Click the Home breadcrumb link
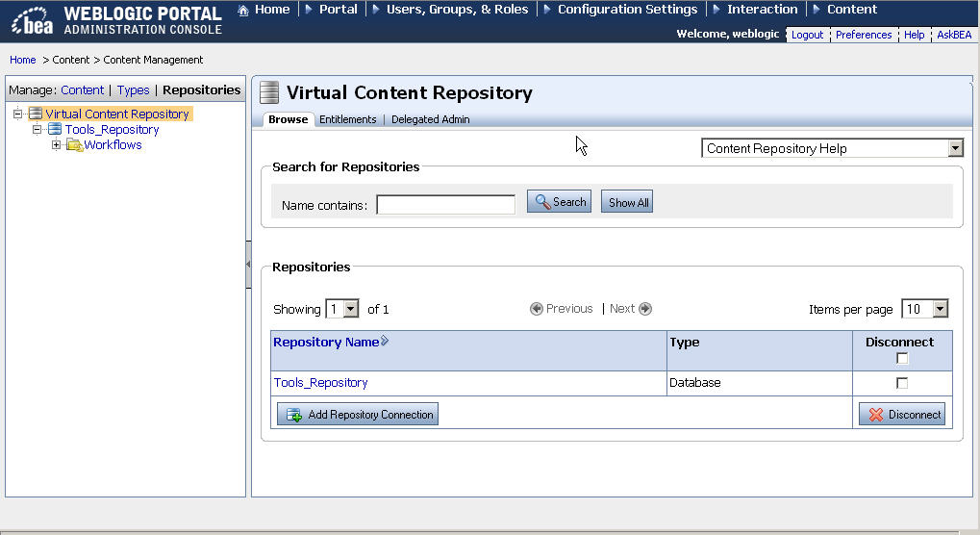980x535 pixels. [x=22, y=60]
